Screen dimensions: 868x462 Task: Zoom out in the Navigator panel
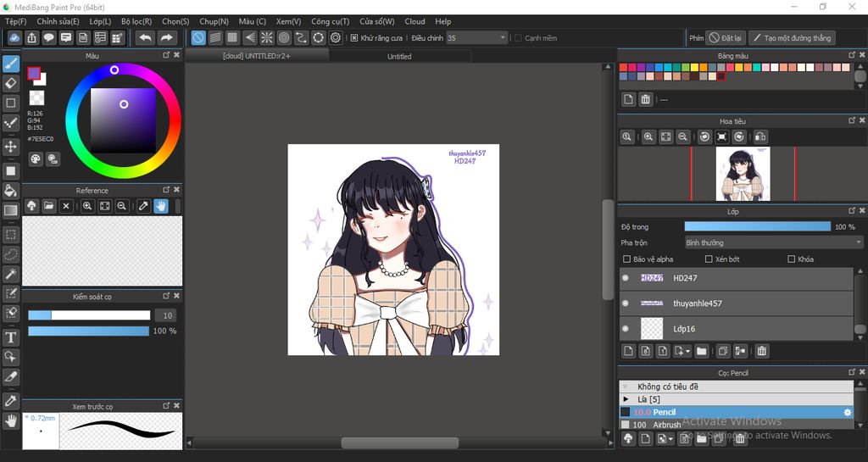coord(683,136)
